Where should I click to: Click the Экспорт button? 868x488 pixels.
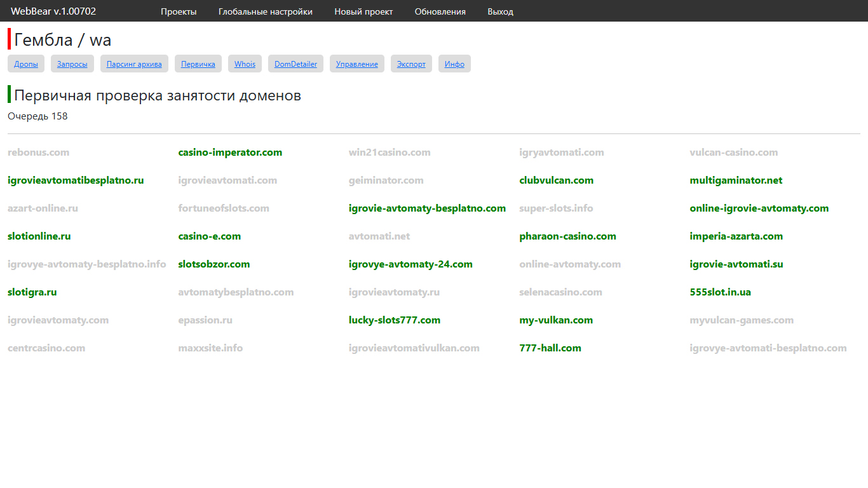click(x=411, y=64)
